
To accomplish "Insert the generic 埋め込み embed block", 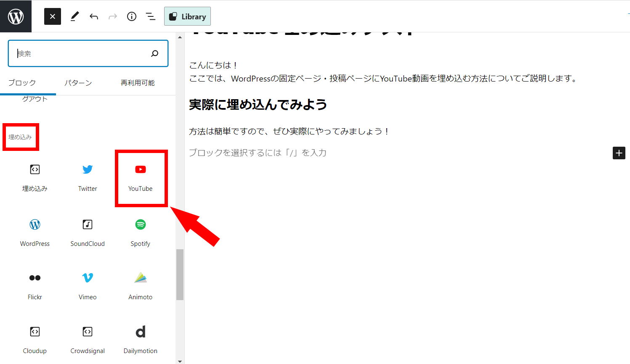I will point(35,178).
